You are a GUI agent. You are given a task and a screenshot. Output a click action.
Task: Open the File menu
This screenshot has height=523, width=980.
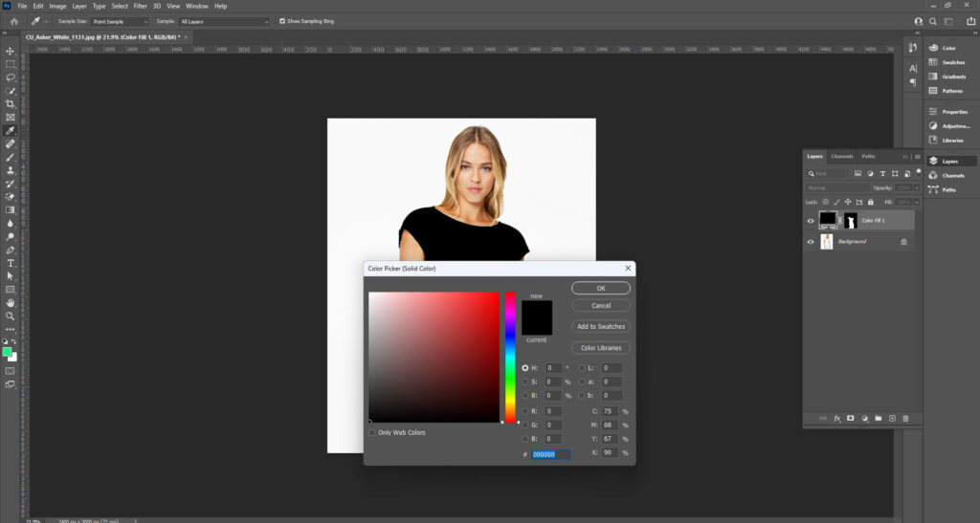[x=22, y=6]
